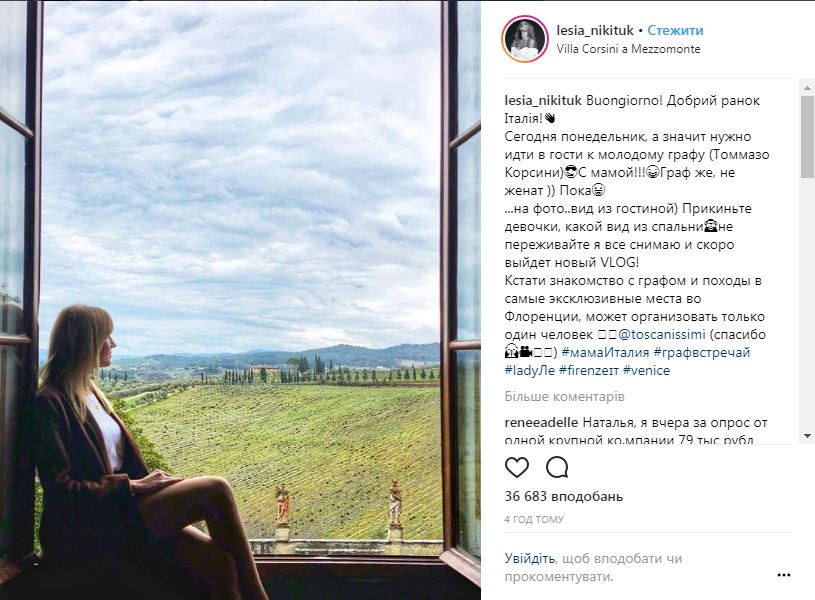This screenshot has height=600, width=815.
Task: Click the comment speech bubble icon
Action: (557, 467)
